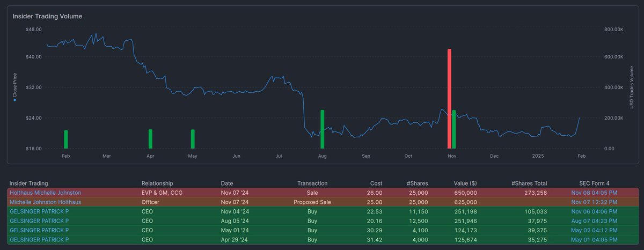Open SEC Form 4 filing May 02 04:12 PM

pos(594,231)
